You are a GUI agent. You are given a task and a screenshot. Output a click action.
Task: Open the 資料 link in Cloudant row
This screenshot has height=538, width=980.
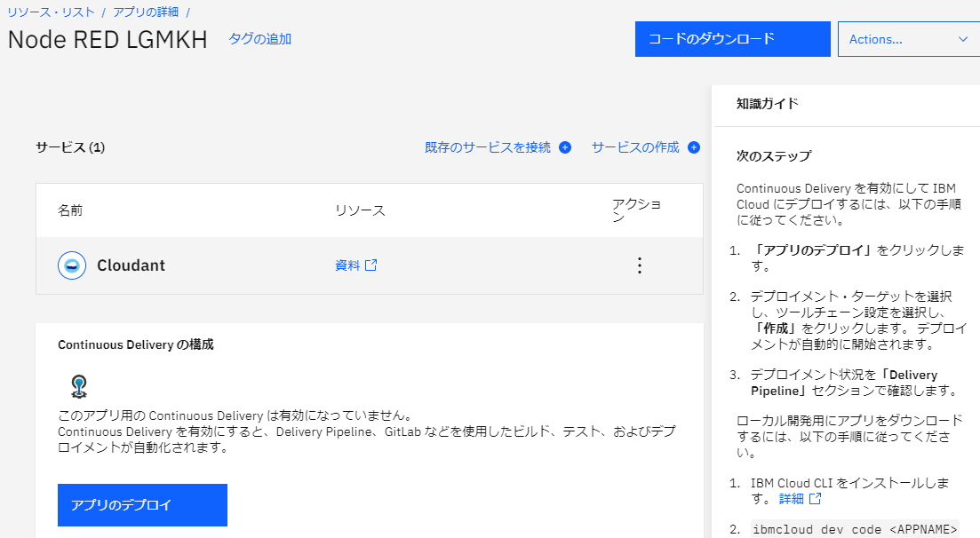click(x=347, y=265)
